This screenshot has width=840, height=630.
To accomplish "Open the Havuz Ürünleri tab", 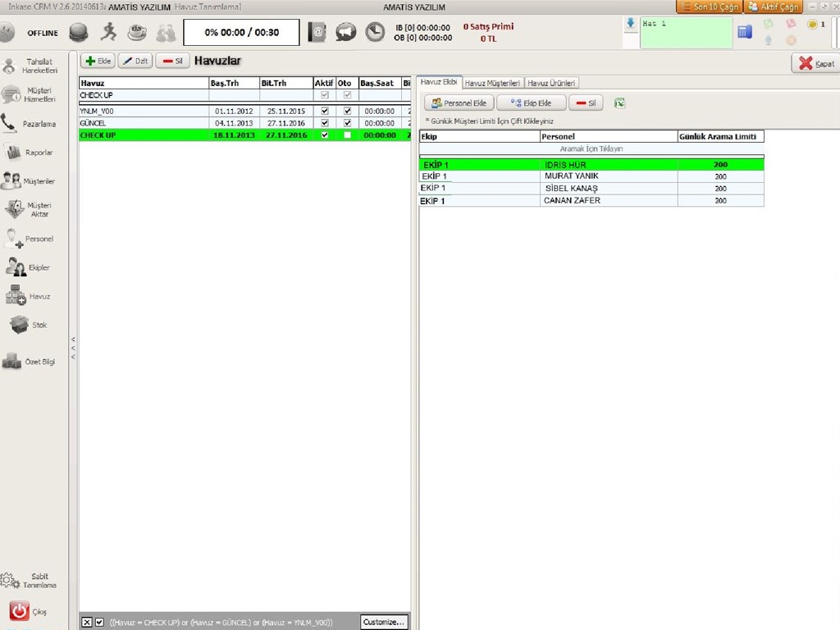I will 551,83.
